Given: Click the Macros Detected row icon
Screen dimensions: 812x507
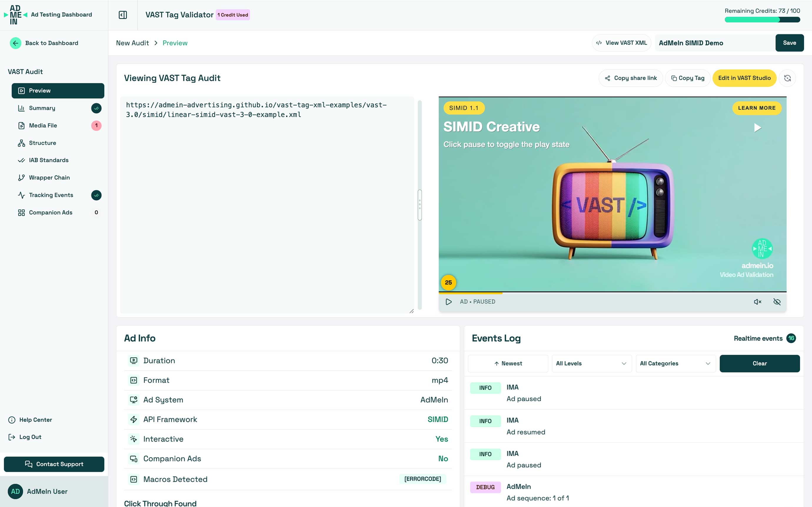Looking at the screenshot, I should tap(134, 480).
